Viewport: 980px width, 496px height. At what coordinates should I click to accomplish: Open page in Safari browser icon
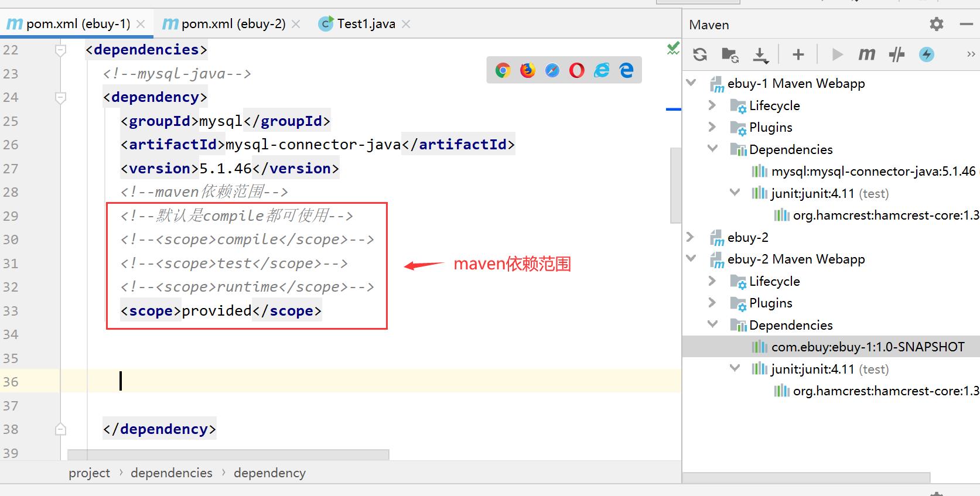552,70
